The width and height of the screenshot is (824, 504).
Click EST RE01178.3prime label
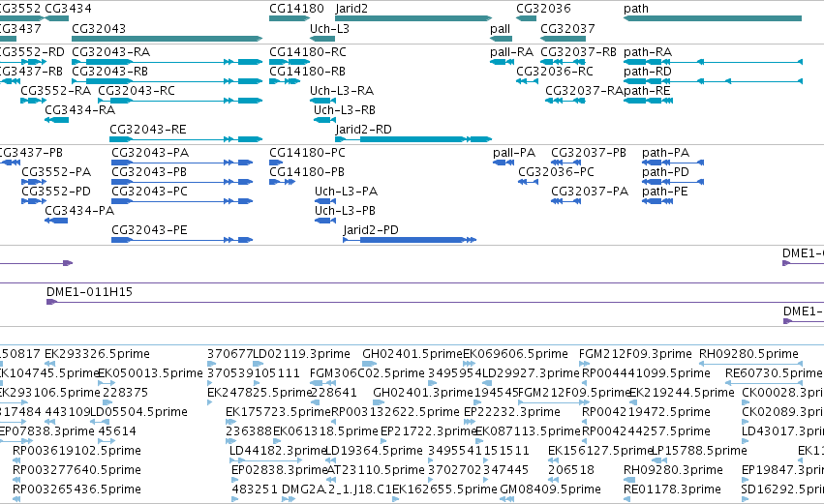(672, 489)
